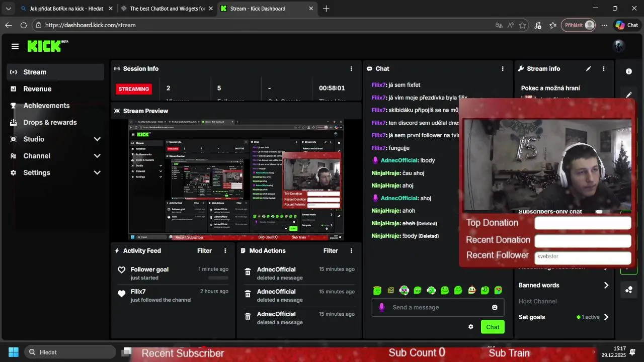The width and height of the screenshot is (644, 362).
Task: Open a new browser tab
Action: pyautogui.click(x=326, y=9)
